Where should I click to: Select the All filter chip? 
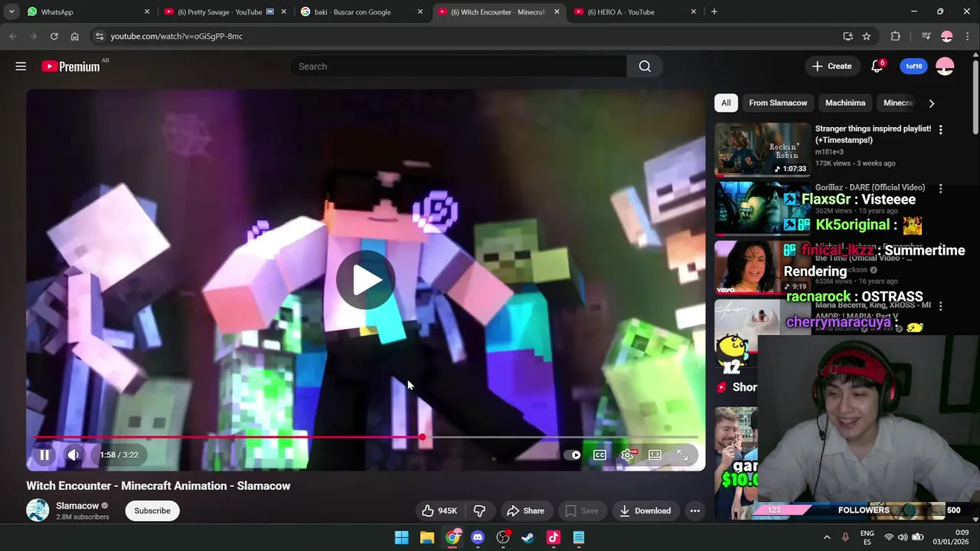pos(726,103)
